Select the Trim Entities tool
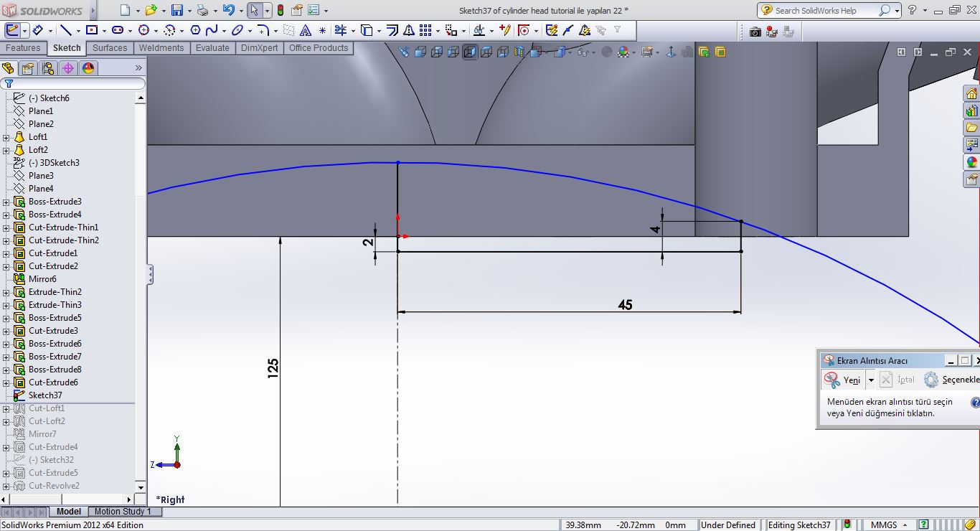 point(340,30)
